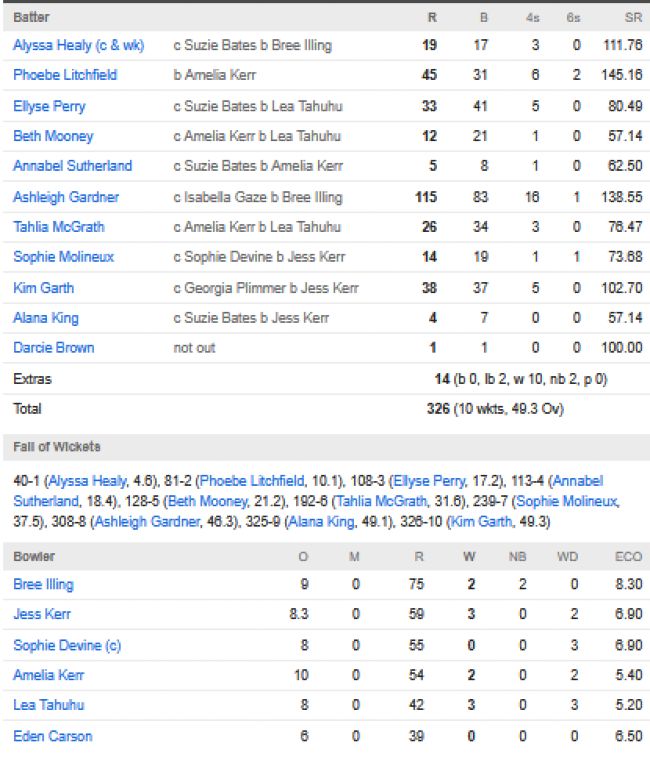Click Kim Garth in the batting table
The width and height of the screenshot is (650, 757).
coord(43,288)
